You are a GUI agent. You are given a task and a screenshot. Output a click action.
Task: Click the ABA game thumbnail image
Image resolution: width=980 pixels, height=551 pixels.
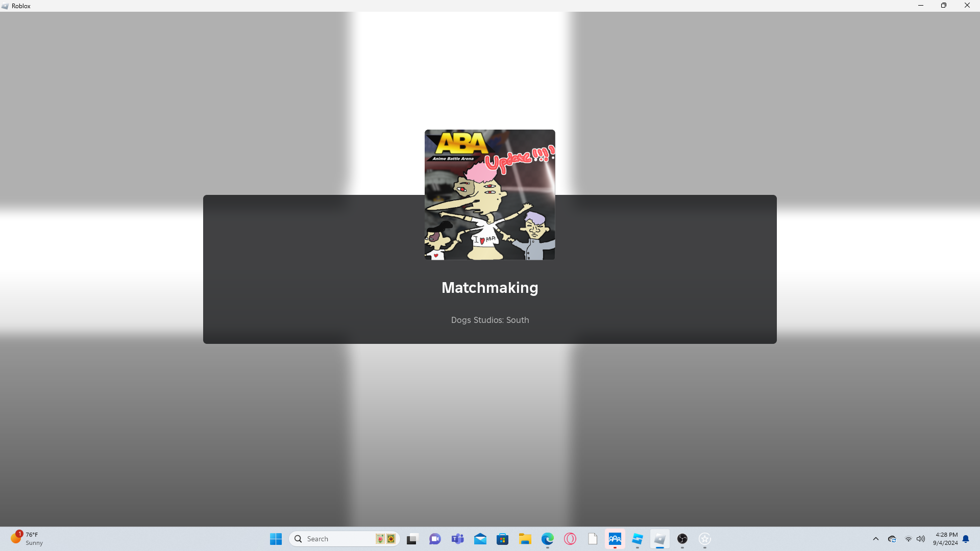[489, 194]
